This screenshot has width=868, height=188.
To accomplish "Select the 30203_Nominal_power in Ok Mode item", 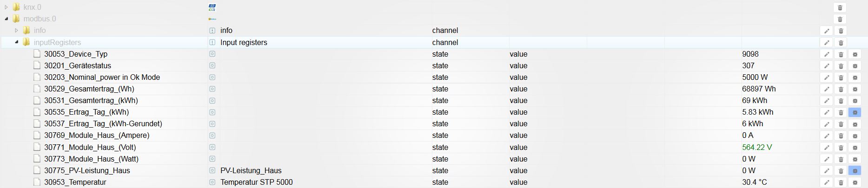I will [x=102, y=78].
